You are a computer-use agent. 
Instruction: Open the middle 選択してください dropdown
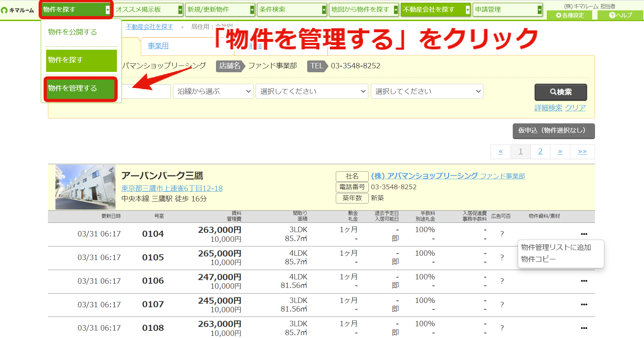tap(312, 91)
